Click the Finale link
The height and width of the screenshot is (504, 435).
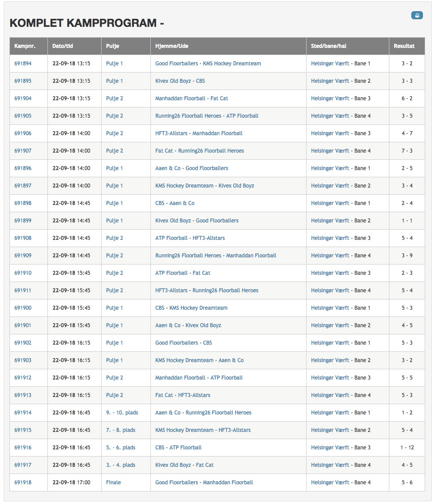point(113,483)
